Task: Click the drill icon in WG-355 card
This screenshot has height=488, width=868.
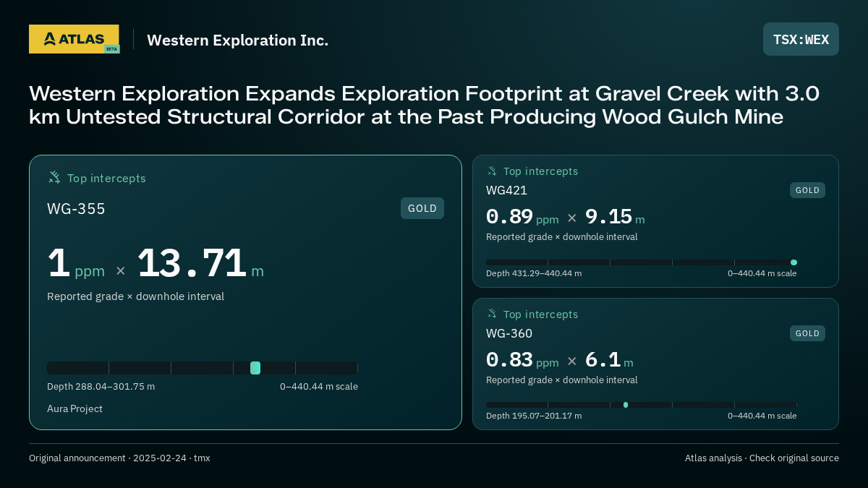Action: (54, 177)
